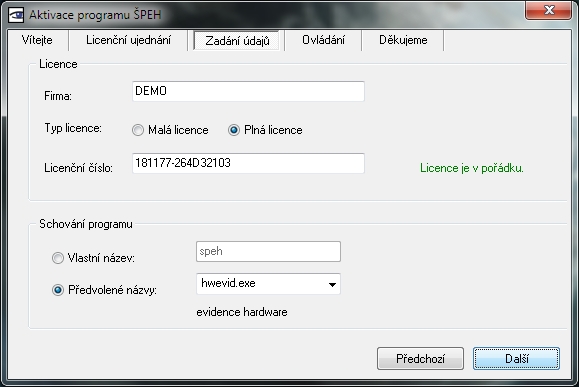Click the eye icon in the title bar

click(16, 15)
